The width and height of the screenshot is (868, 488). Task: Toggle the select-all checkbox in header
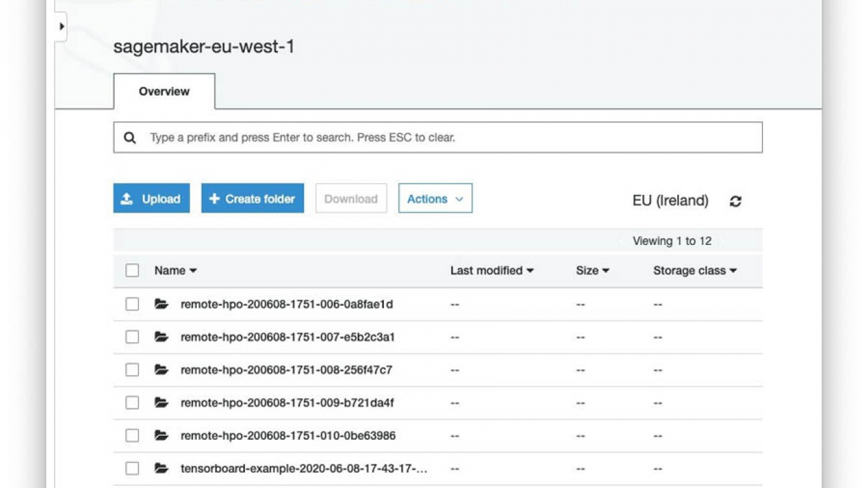132,270
